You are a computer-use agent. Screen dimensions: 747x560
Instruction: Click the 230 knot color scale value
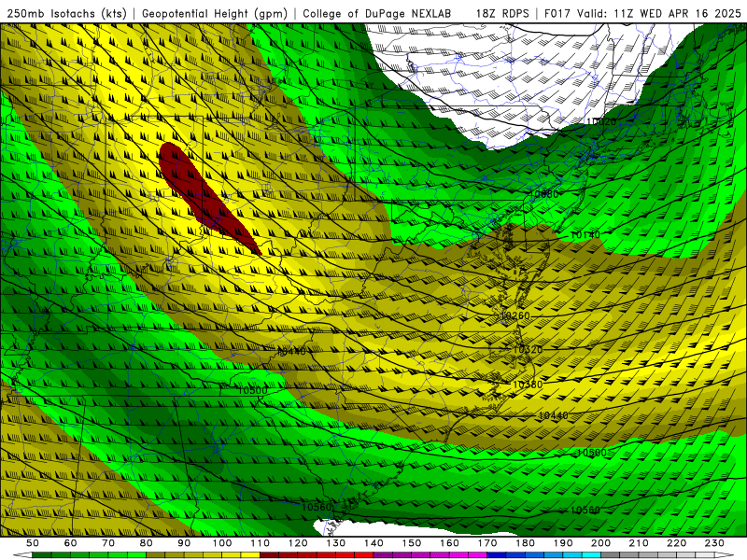[x=714, y=543]
